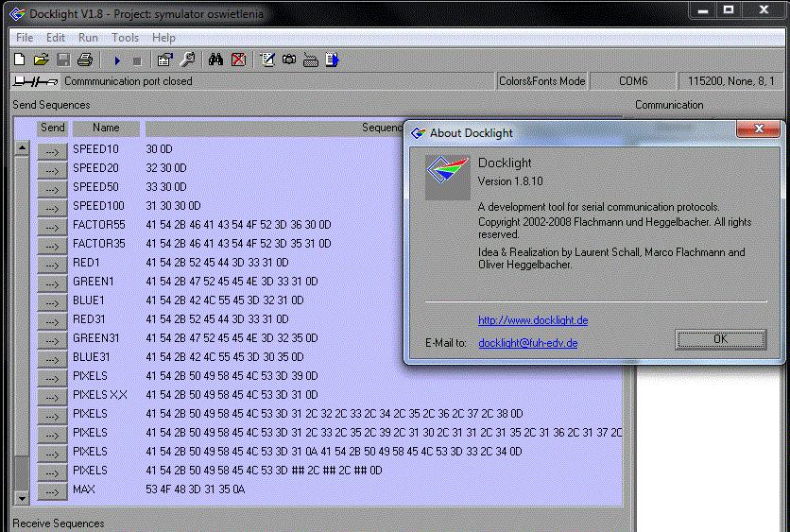
Task: Send the GREEN31 sequence
Action: pos(52,340)
